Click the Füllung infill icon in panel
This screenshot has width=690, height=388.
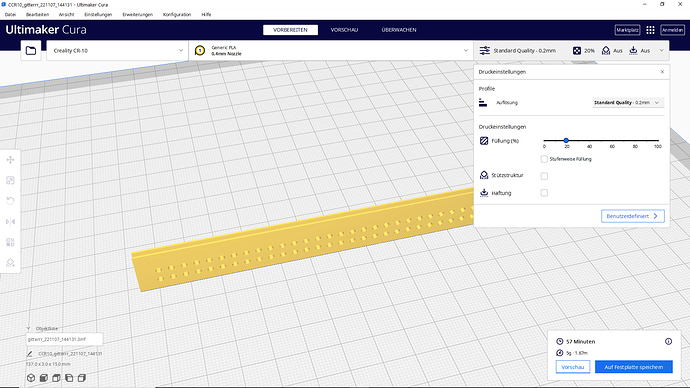484,141
